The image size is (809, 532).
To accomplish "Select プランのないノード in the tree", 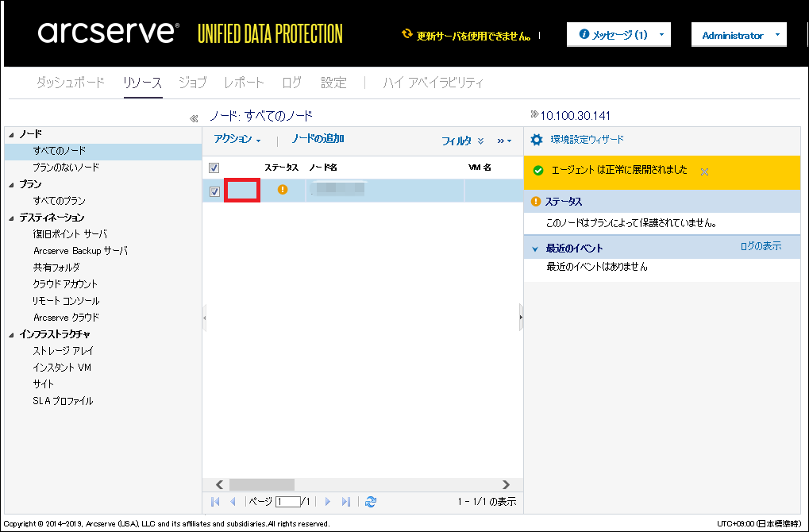I will [x=66, y=168].
